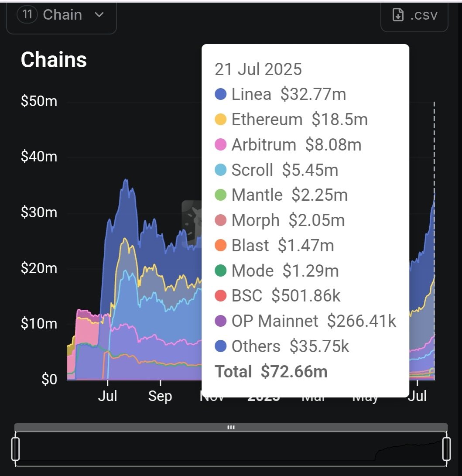Click the peak of the Linea area in the chart
This screenshot has width=462, height=476.
126,180
